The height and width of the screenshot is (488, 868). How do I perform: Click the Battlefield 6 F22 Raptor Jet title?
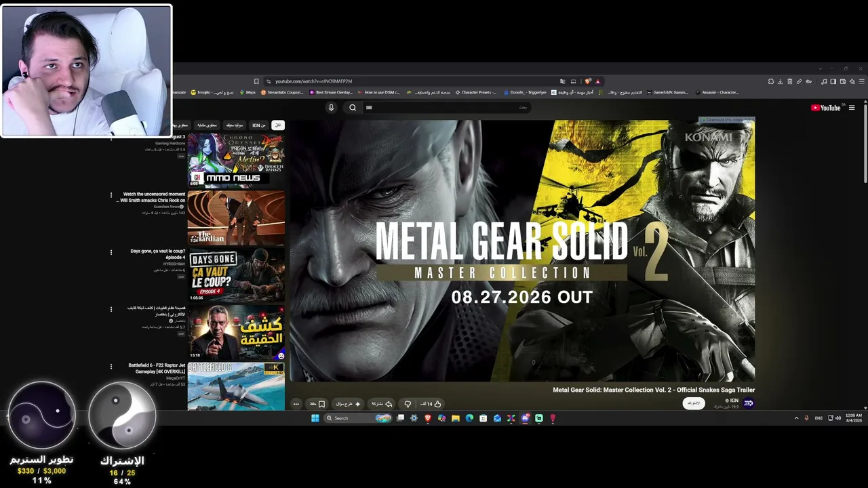point(157,369)
